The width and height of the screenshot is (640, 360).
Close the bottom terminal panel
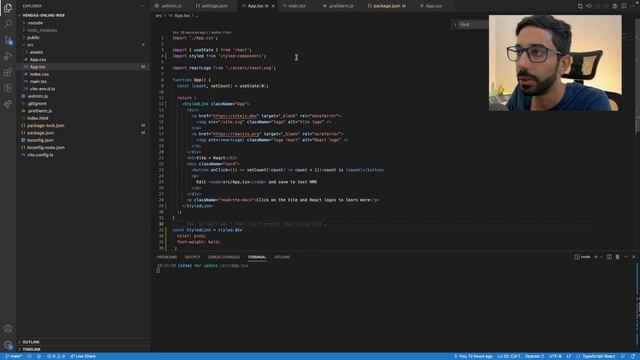coord(634,257)
